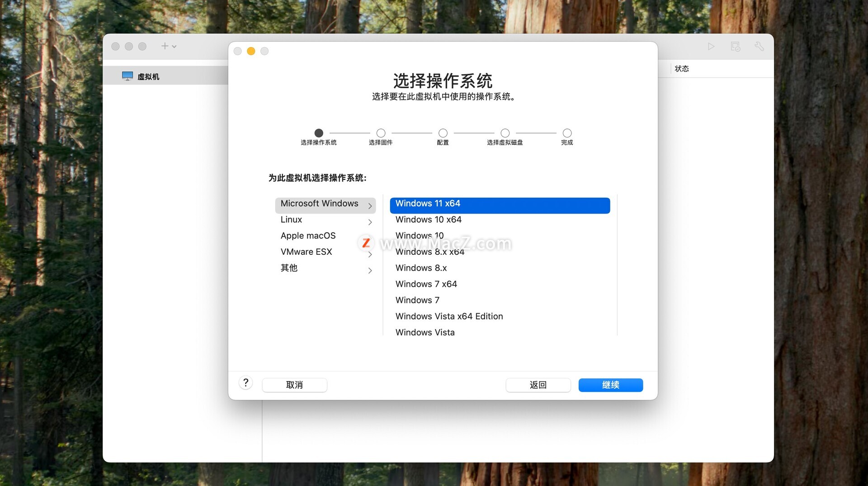Click the 选择操作系统 step indicator circle
Screen dimensions: 868x486
point(319,133)
